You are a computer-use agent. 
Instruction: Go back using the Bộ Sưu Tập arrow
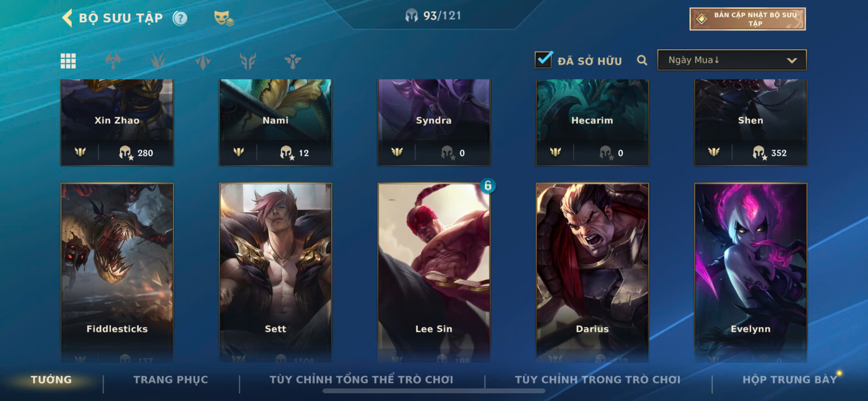[67, 18]
